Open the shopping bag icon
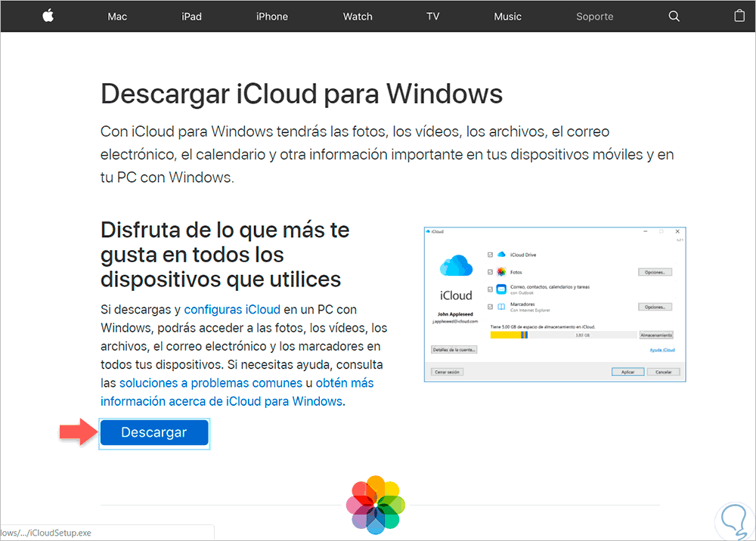The image size is (756, 541). click(739, 16)
